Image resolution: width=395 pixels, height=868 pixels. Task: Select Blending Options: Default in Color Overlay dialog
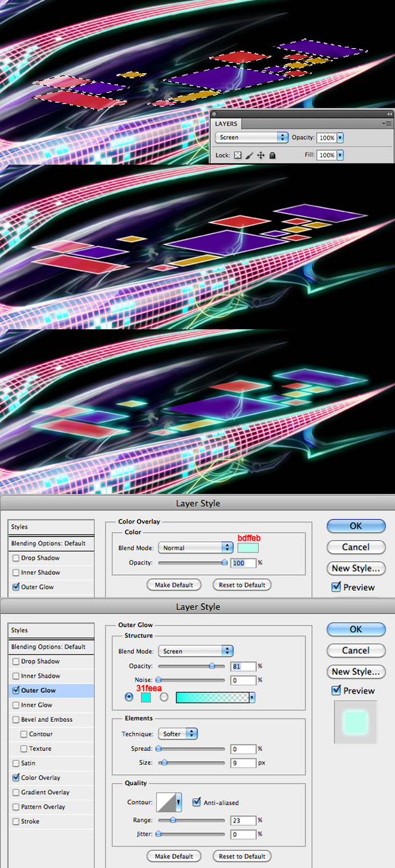51,543
